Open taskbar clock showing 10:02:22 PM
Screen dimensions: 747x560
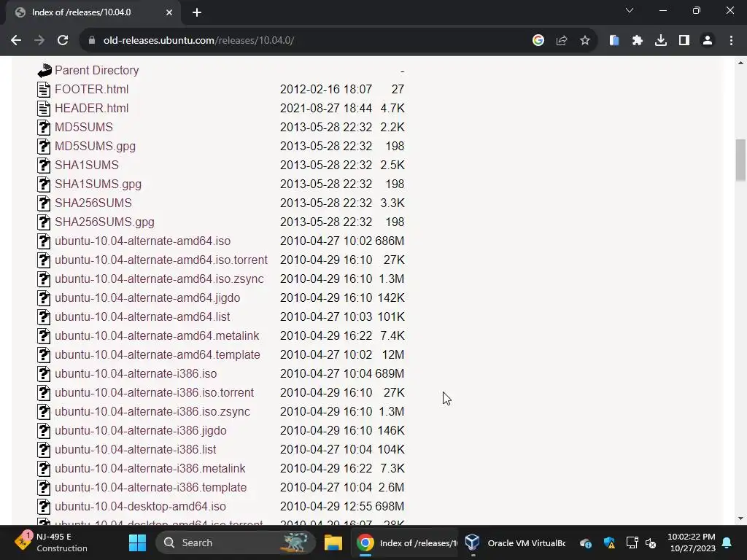692,542
